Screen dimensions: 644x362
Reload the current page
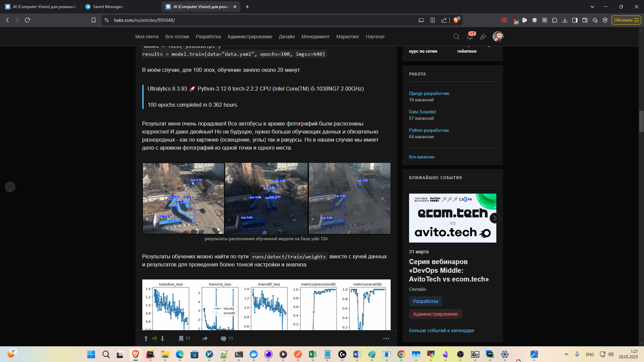click(28, 20)
